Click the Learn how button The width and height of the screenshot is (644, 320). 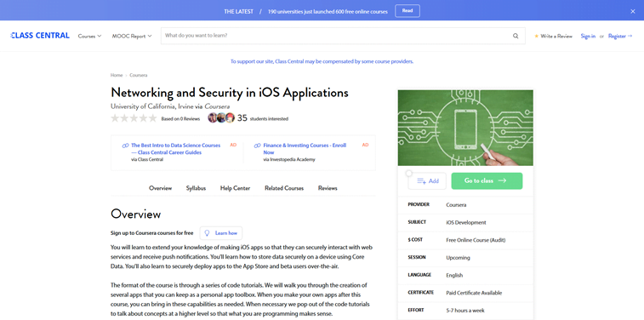pos(221,233)
